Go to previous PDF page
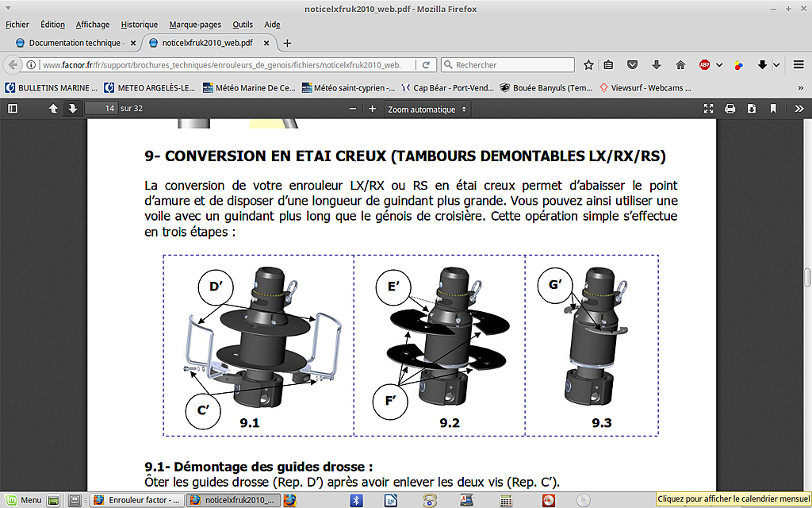Image resolution: width=812 pixels, height=508 pixels. click(53, 109)
